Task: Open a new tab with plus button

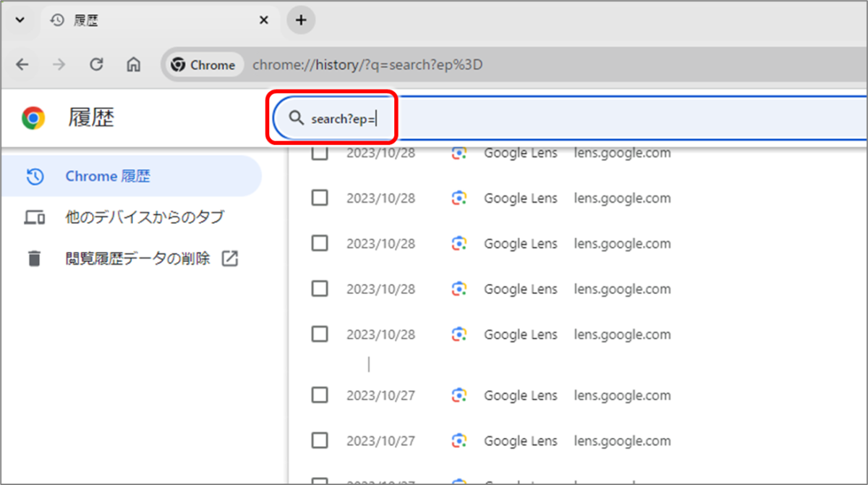Action: pos(301,20)
